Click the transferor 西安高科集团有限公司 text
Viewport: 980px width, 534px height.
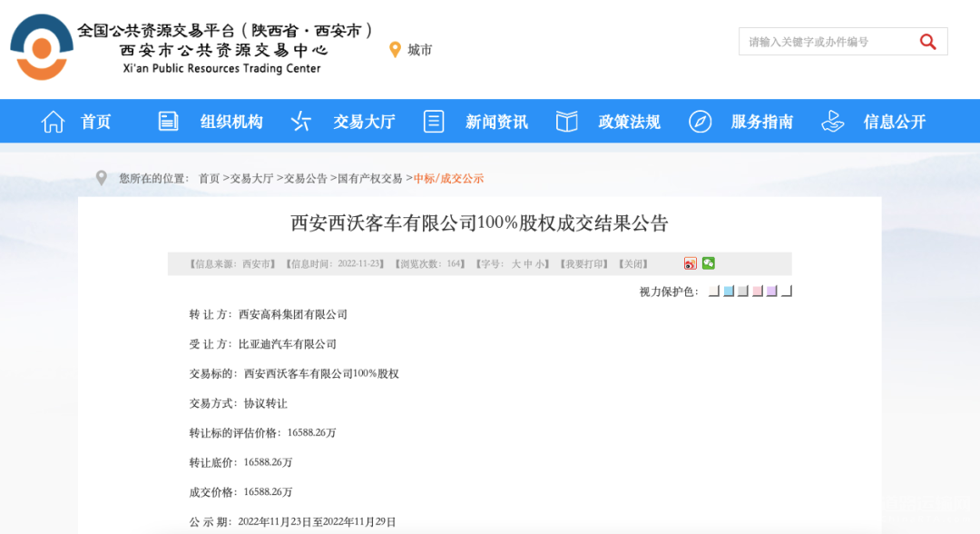click(x=292, y=314)
